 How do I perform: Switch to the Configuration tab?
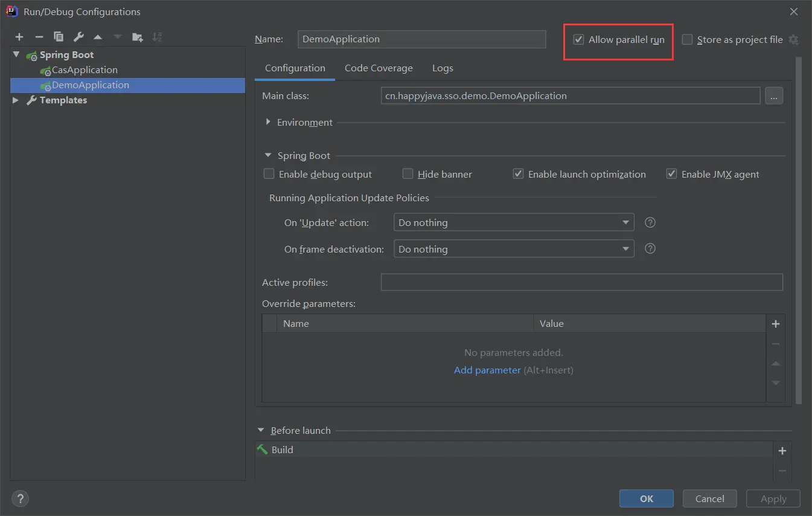[295, 68]
